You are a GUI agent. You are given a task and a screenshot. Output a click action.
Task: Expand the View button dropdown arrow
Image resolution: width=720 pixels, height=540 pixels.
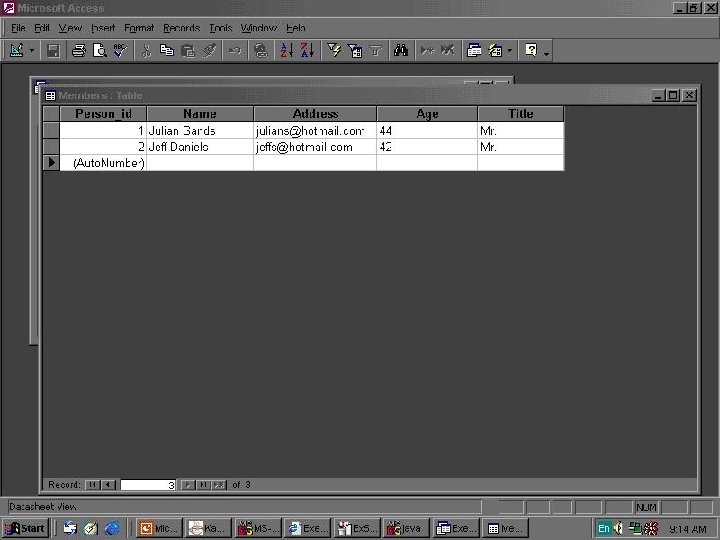pyautogui.click(x=32, y=50)
